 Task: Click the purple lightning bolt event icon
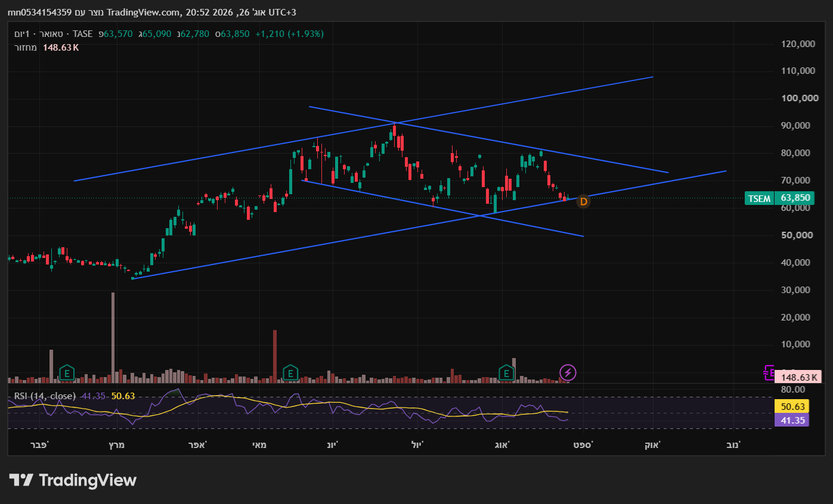coord(568,373)
